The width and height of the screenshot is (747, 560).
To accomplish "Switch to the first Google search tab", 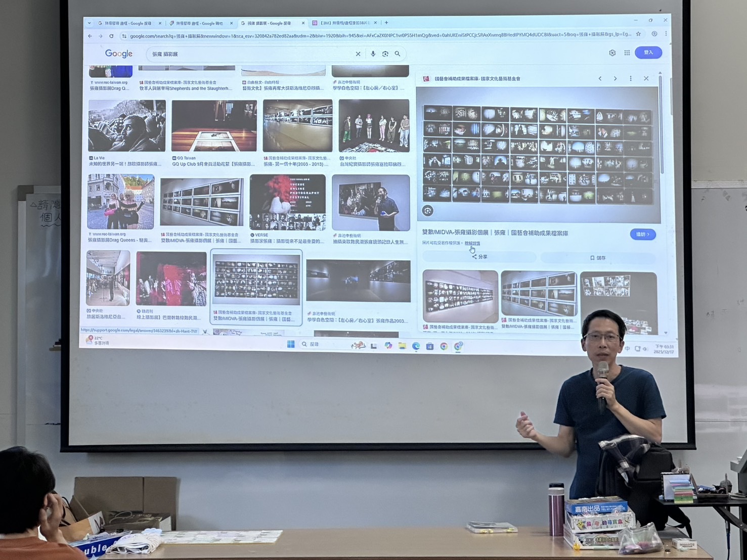I will pyautogui.click(x=127, y=23).
